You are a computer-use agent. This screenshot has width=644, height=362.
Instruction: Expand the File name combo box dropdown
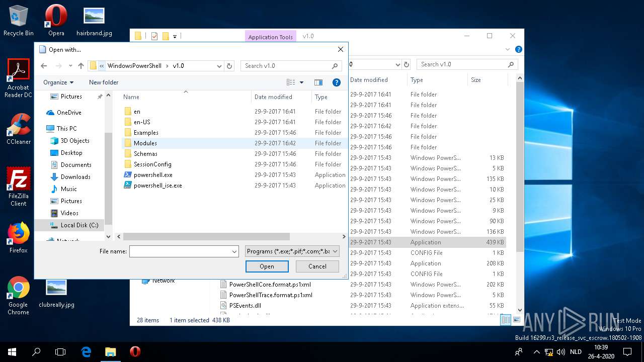click(234, 251)
